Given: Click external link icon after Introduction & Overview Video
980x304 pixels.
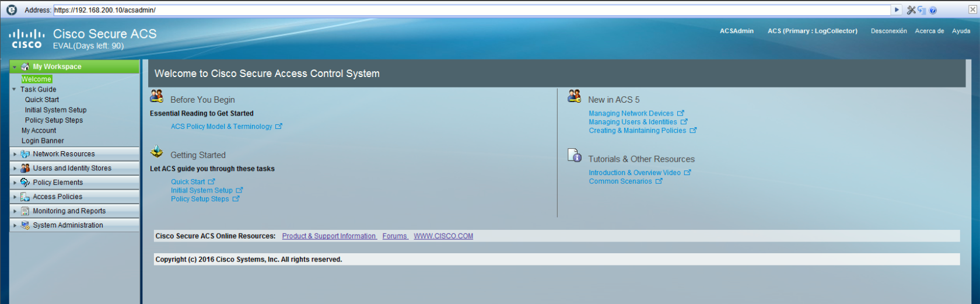Looking at the screenshot, I should pyautogui.click(x=688, y=173).
